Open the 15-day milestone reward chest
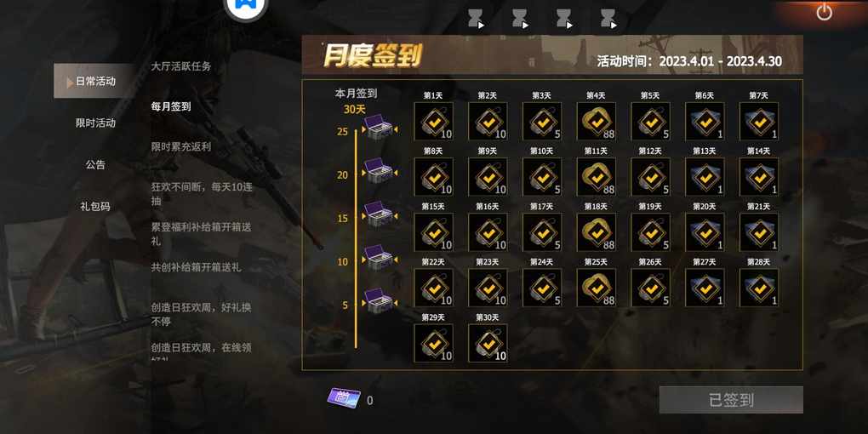Screen dimensions: 868x434 [380, 214]
